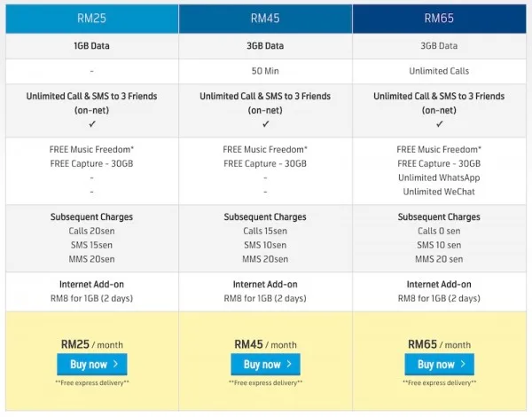
Task: Click Internet Add-on heading in RM25 column
Action: [x=91, y=284]
